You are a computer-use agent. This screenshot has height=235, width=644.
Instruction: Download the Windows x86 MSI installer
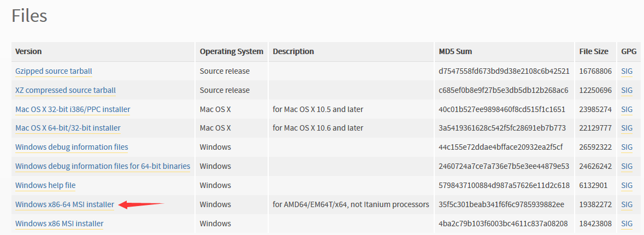tap(59, 224)
